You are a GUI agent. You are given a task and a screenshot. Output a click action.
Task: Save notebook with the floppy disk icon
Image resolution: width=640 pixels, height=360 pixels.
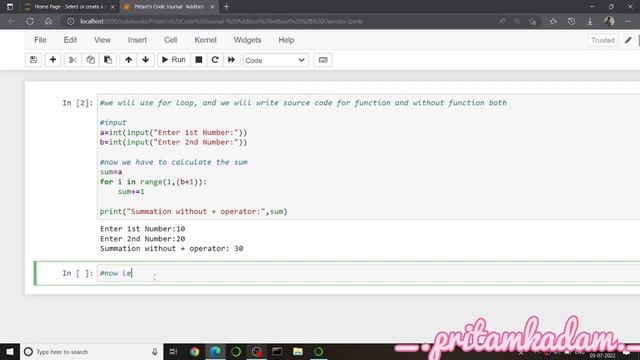33,60
